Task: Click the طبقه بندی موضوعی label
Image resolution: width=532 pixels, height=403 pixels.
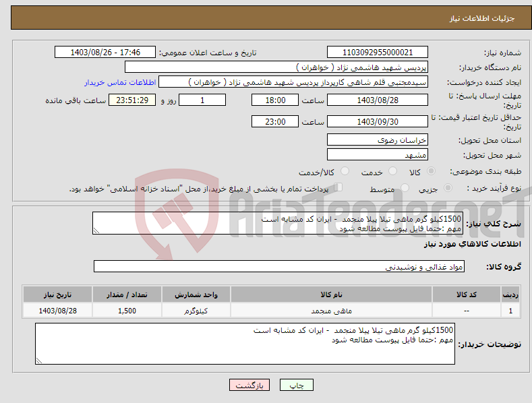Action: (486, 172)
